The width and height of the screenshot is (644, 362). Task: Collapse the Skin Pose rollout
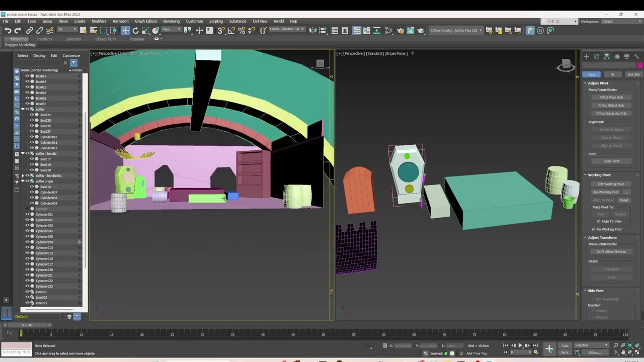[x=596, y=291]
